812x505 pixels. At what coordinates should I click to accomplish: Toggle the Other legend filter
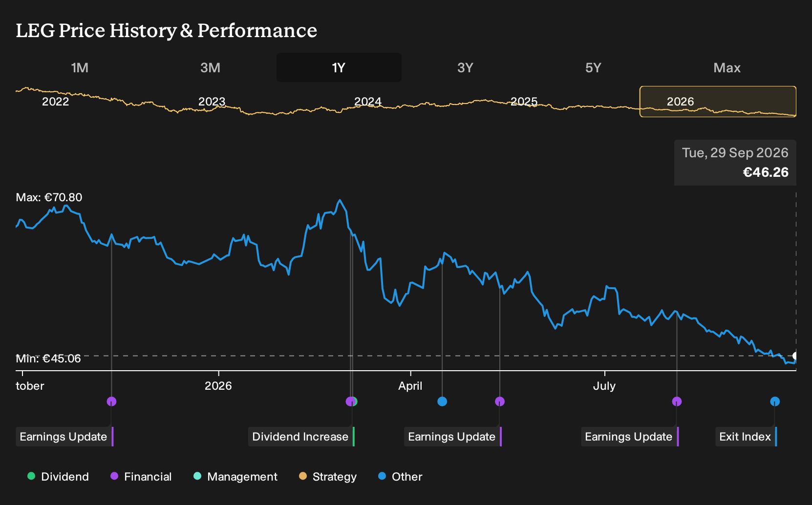click(400, 477)
